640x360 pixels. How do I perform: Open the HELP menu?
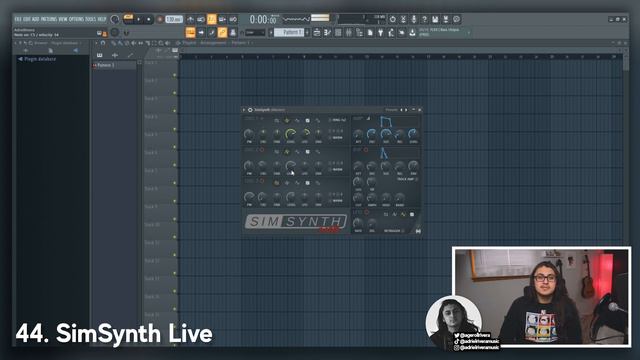(x=102, y=19)
